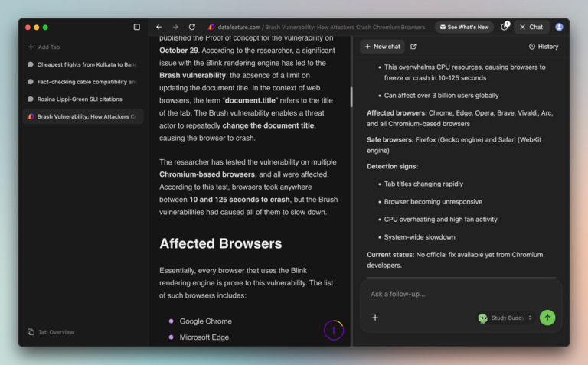Click the datafeature.com site favicon
Viewport: 588px width, 365px height.
(211, 27)
